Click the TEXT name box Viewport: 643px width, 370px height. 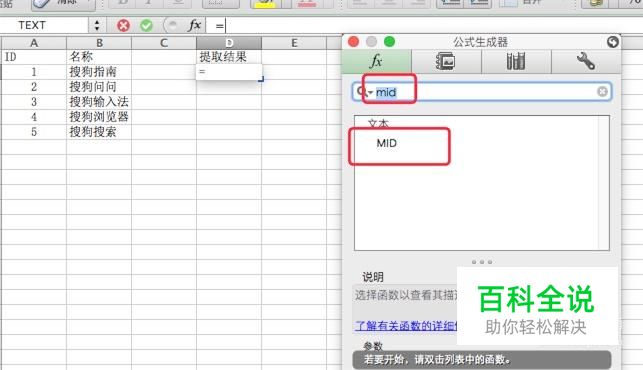click(44, 25)
